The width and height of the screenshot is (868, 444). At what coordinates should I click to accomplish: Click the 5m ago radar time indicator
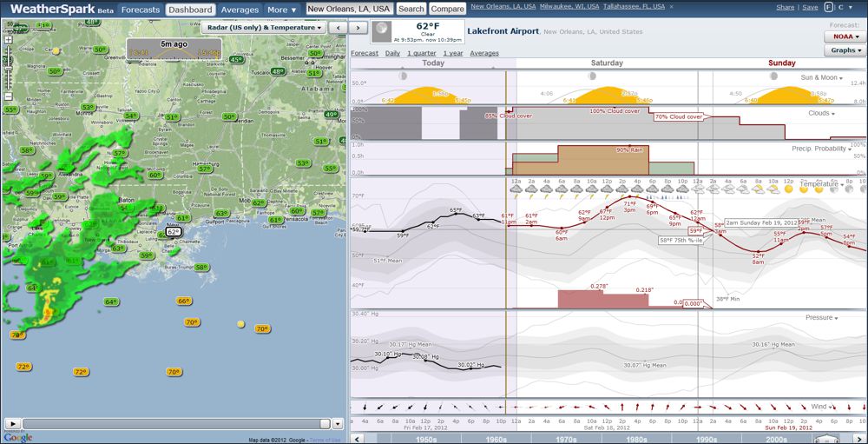click(174, 49)
